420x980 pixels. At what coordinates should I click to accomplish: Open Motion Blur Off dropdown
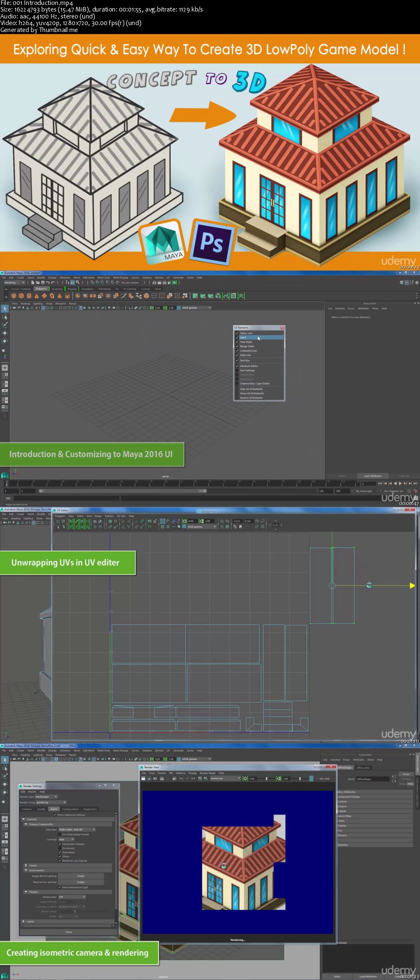coord(72,897)
